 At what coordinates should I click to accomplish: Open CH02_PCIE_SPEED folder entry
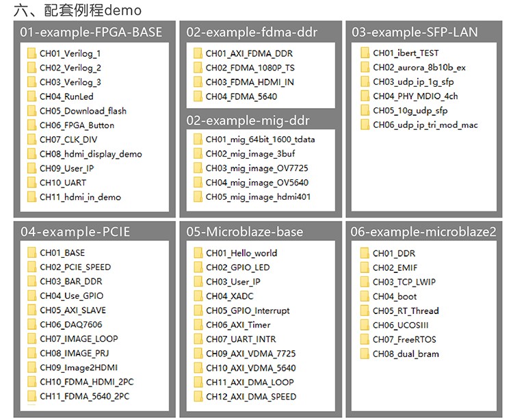click(75, 267)
